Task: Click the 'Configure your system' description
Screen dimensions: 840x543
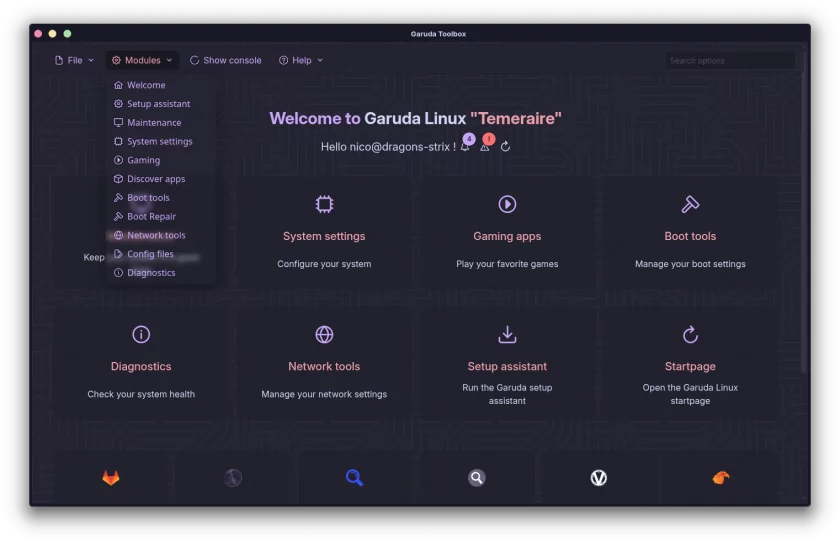Action: (324, 264)
